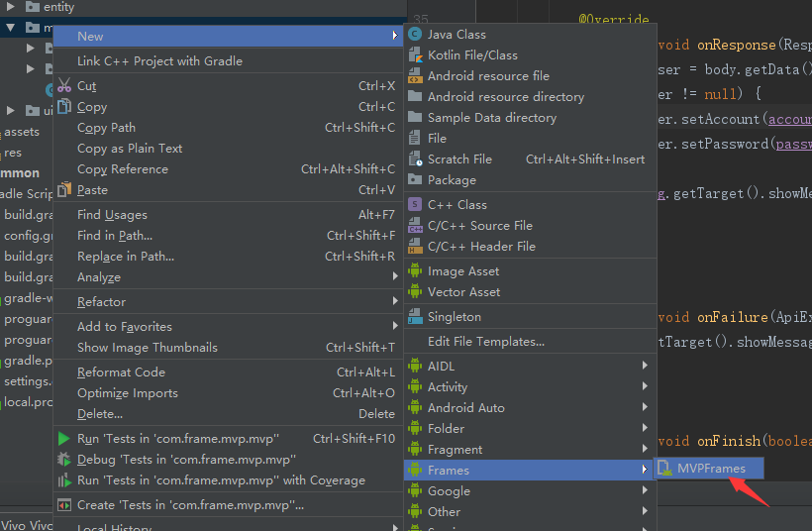Click the Create Tests configuration icon
Screen dimensions: 812x531
pyautogui.click(x=64, y=505)
